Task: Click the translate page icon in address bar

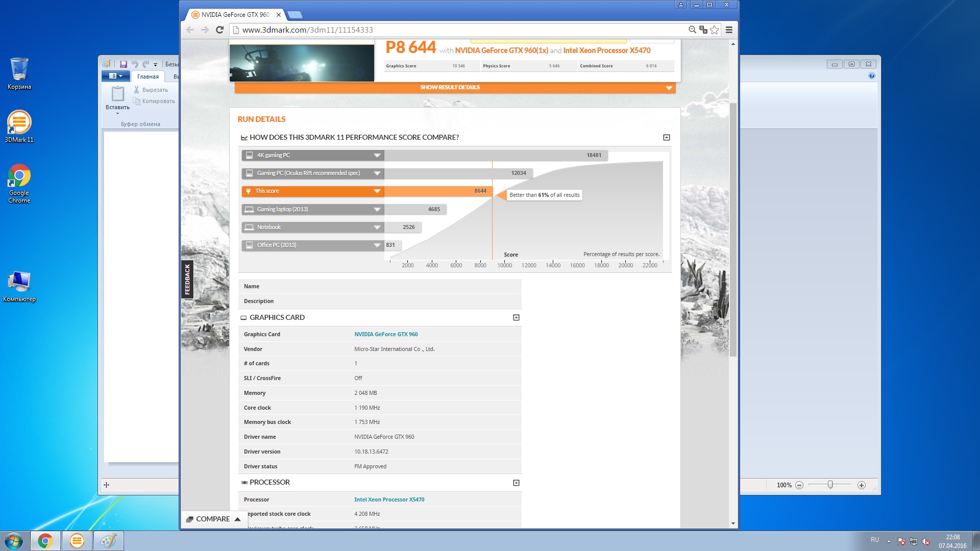Action: [x=703, y=30]
